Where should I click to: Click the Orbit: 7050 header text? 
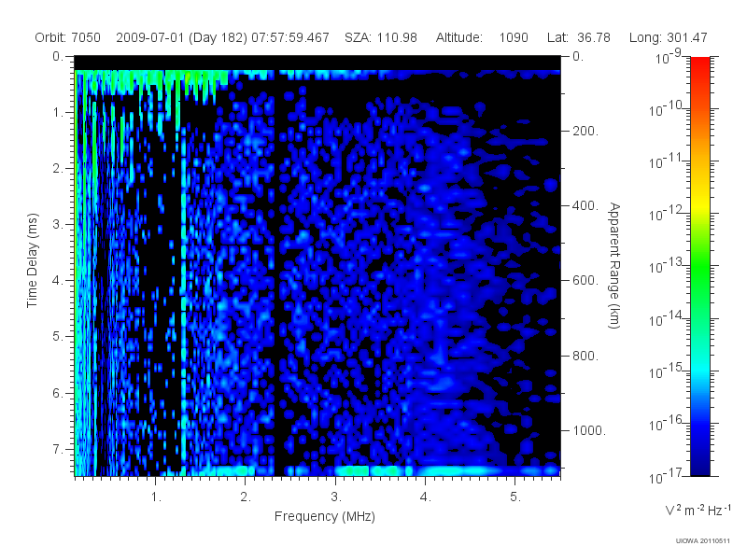click(x=67, y=37)
